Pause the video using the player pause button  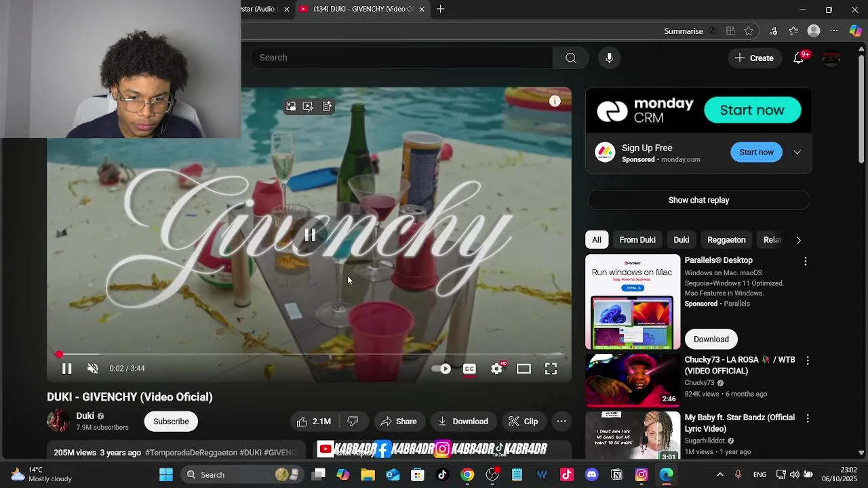click(66, 369)
